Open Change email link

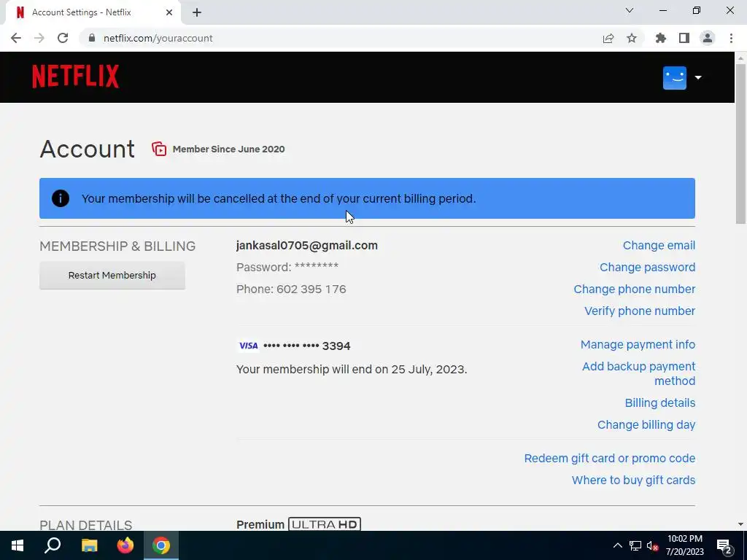point(659,245)
